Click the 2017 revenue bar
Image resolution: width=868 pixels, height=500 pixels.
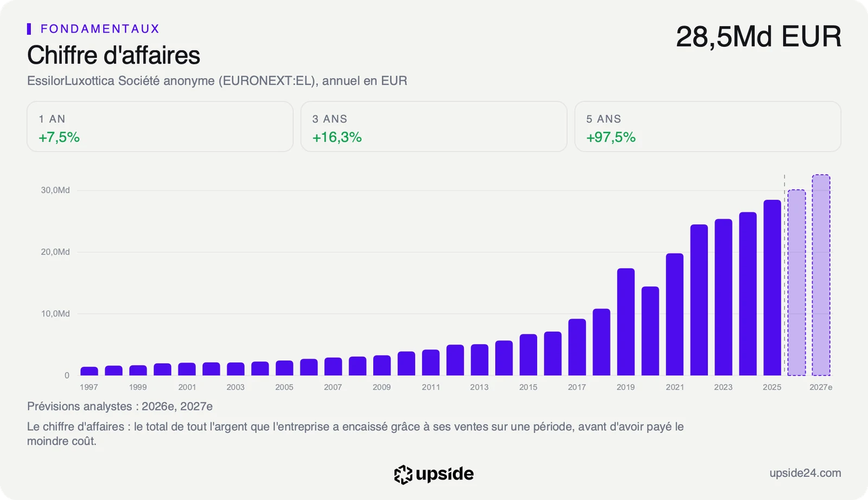tap(577, 347)
